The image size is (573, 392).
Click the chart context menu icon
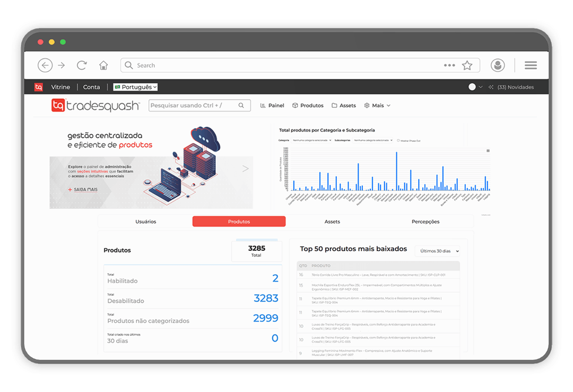coord(488,151)
